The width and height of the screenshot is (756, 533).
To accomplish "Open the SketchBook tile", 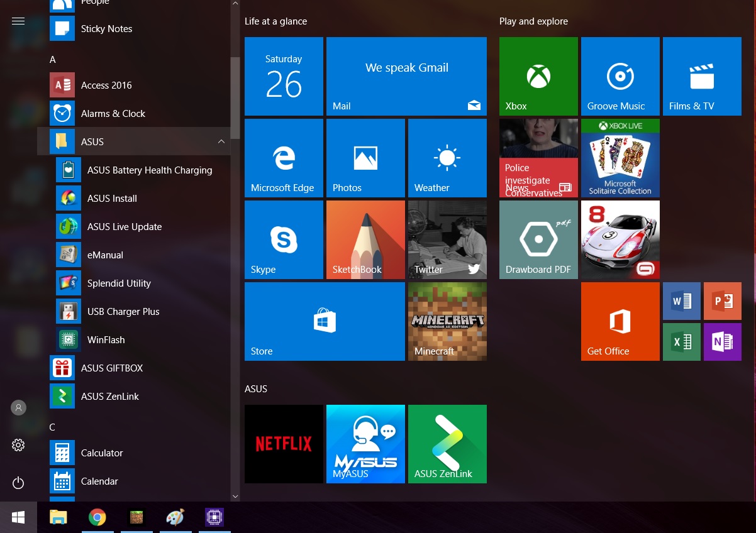I will (365, 239).
